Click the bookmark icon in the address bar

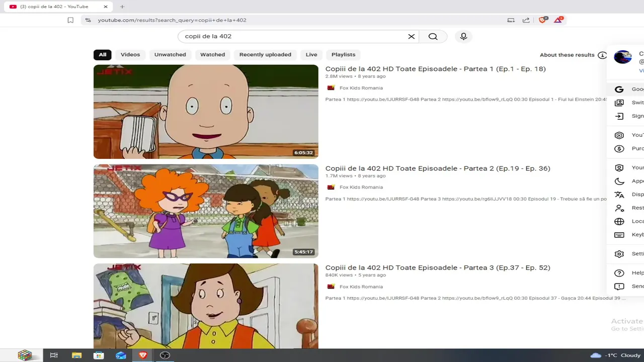[70, 20]
